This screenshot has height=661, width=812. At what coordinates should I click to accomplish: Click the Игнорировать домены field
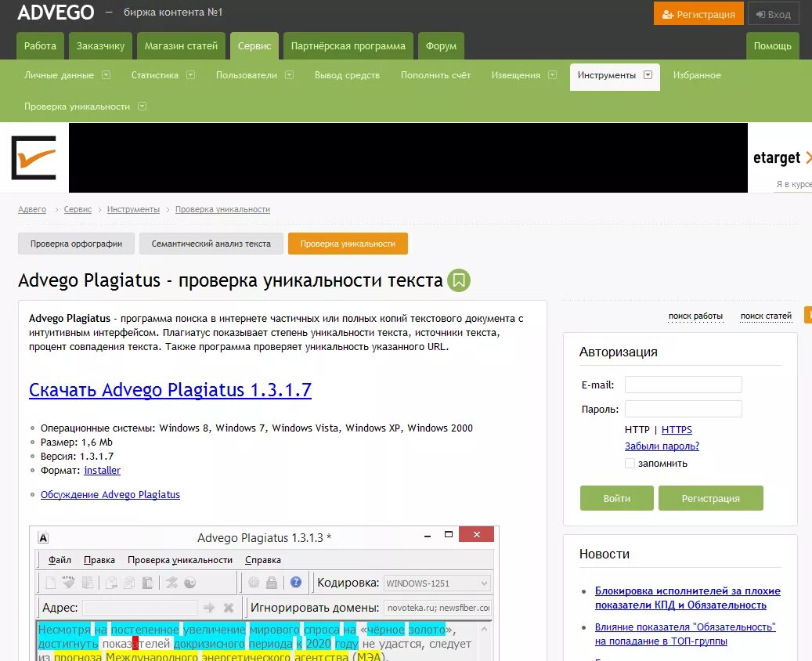tap(437, 608)
